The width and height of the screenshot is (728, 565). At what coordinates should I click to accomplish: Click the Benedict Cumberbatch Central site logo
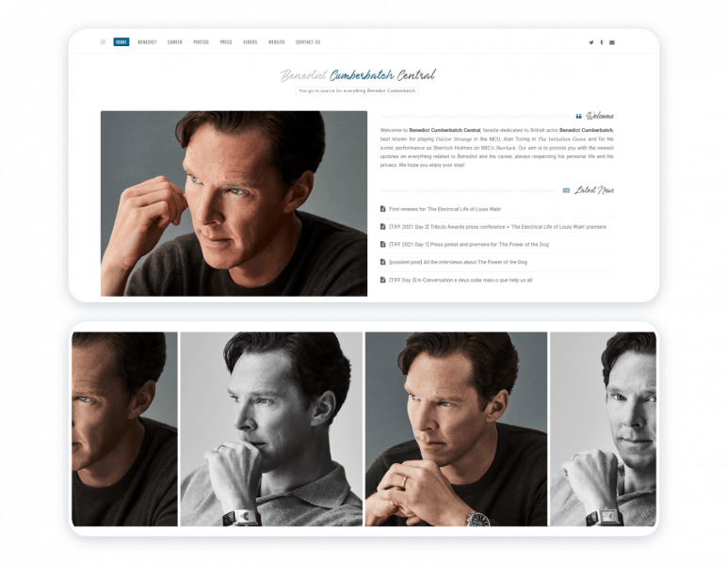click(x=358, y=74)
